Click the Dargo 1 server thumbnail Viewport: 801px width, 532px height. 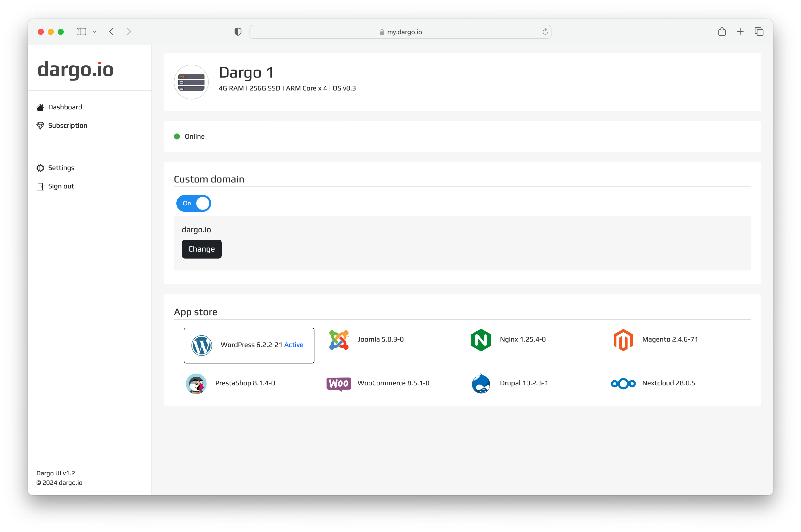[x=191, y=80]
